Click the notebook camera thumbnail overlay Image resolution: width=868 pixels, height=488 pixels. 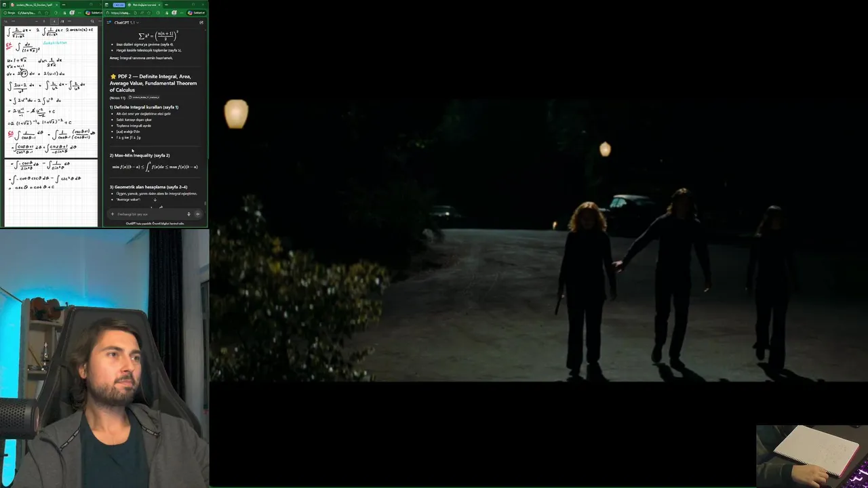pos(812,455)
